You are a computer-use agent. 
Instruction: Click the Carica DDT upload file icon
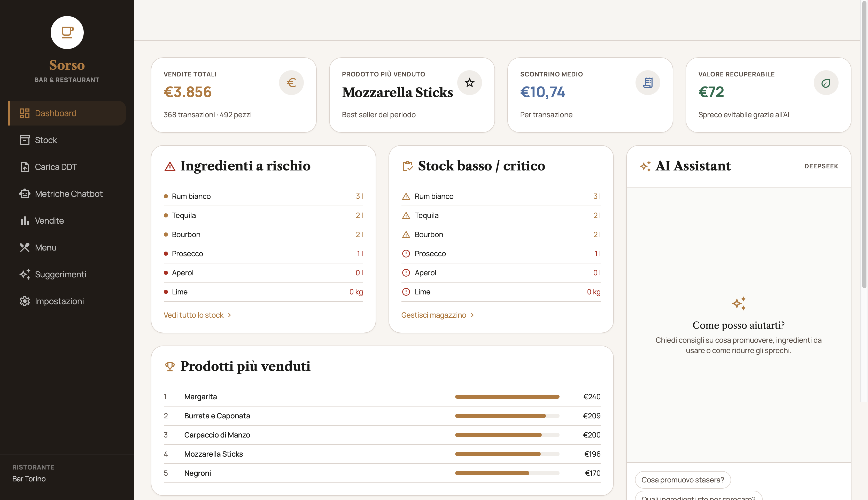point(24,167)
